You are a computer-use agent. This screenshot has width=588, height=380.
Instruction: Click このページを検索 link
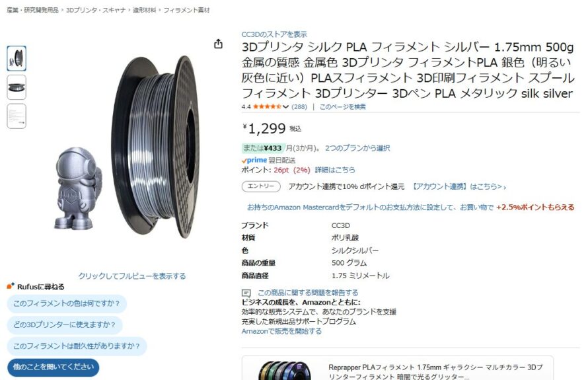click(343, 107)
